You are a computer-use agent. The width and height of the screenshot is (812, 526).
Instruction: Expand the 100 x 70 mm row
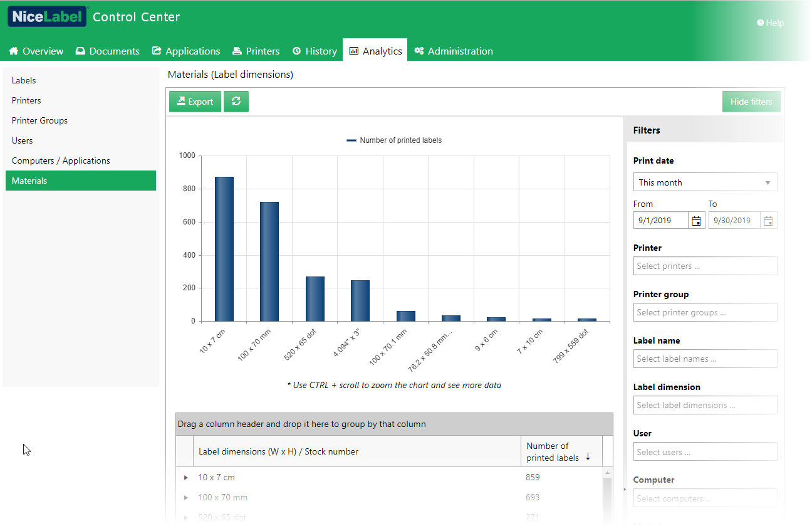(x=185, y=498)
